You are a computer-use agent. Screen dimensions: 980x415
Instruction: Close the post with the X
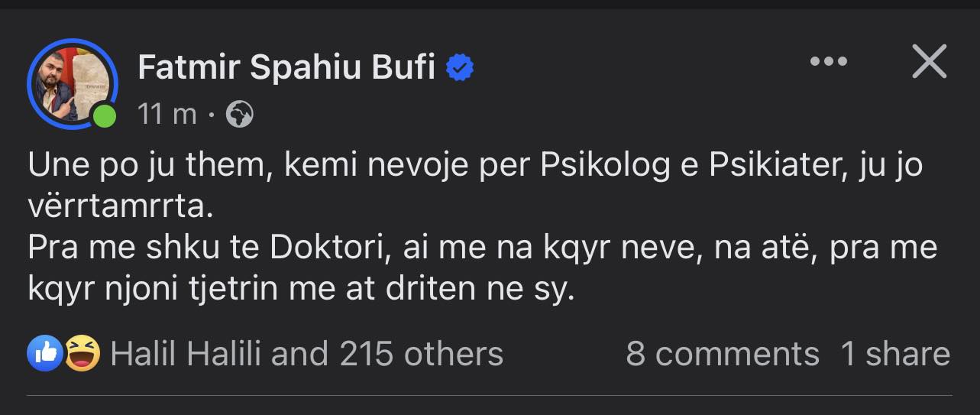[x=929, y=61]
